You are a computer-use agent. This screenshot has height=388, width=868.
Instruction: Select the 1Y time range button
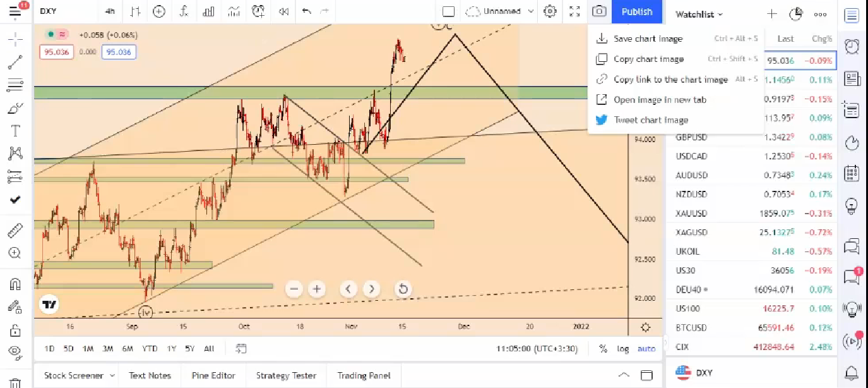[x=171, y=348]
